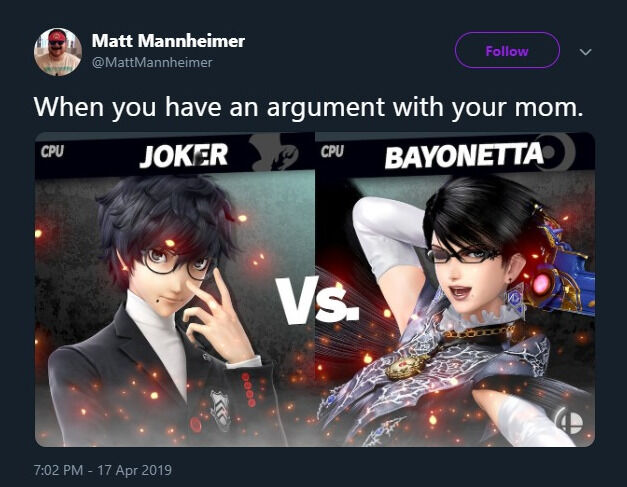Click the JOKER name banner

point(184,156)
